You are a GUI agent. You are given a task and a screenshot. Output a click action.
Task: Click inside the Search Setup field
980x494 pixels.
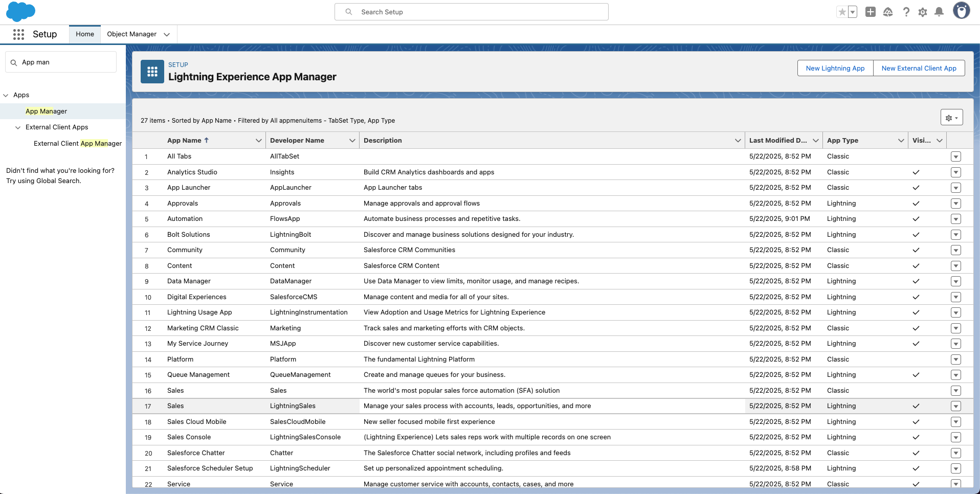pyautogui.click(x=471, y=12)
